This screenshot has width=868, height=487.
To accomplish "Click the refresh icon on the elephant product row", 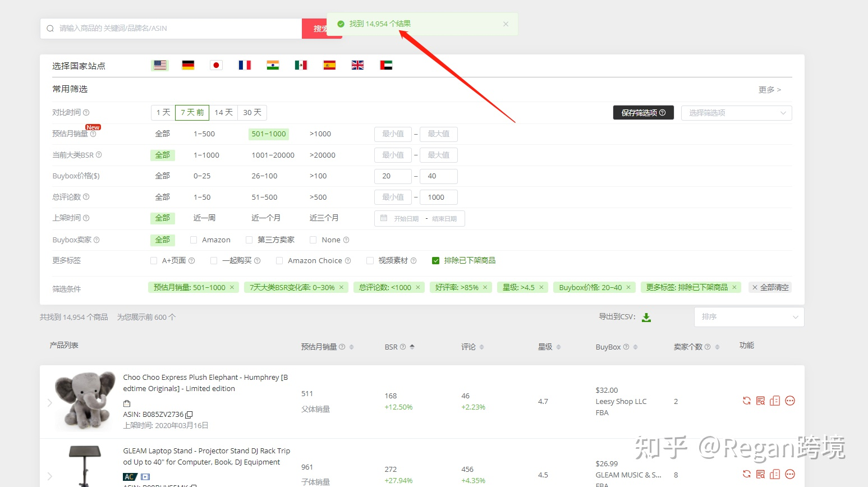I will click(x=746, y=401).
